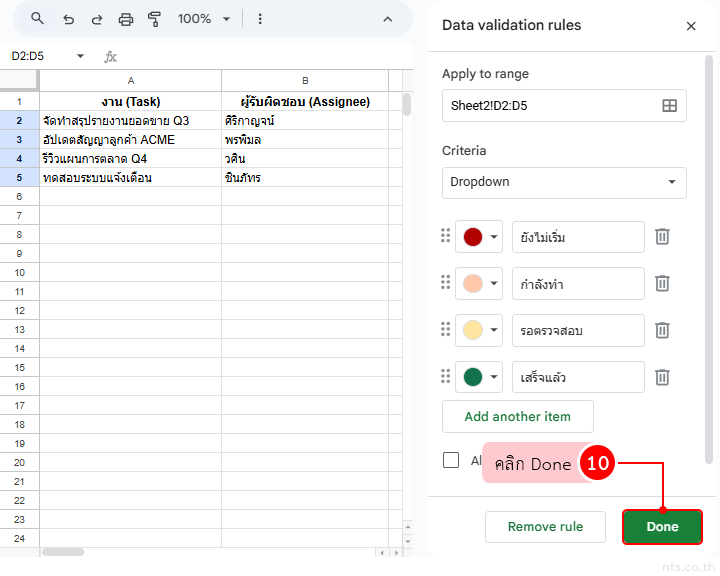Click the undo arrow icon
The image size is (720, 576).
[x=68, y=19]
